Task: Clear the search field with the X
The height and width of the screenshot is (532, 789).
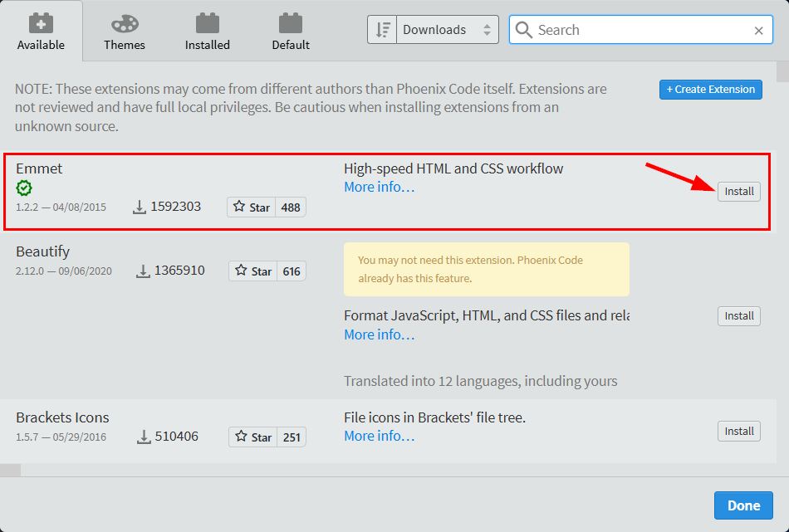Action: [757, 30]
